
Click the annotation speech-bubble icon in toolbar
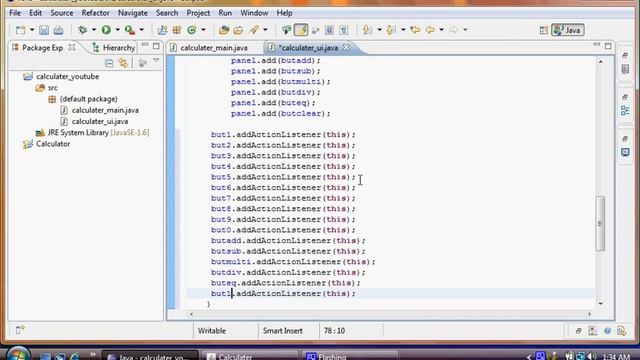pos(287,30)
